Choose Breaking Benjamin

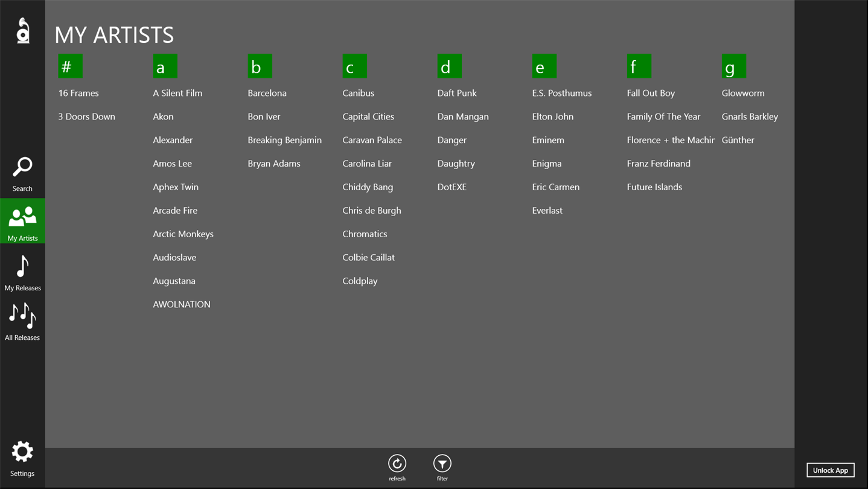(x=284, y=140)
